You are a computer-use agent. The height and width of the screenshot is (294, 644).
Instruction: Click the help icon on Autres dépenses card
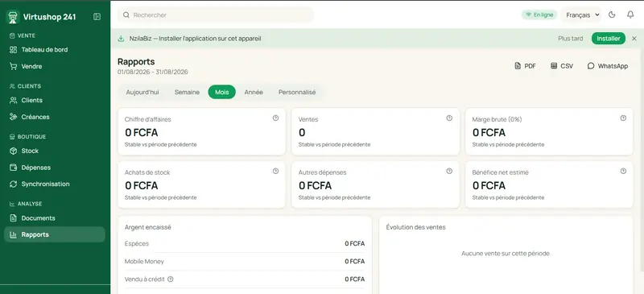coord(449,171)
